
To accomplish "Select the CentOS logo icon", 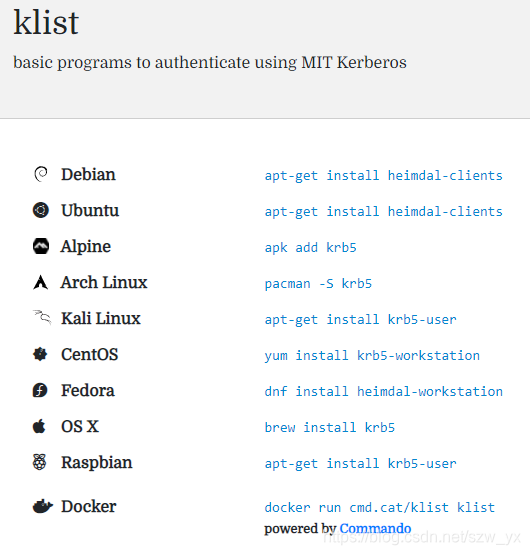I will 40,354.
